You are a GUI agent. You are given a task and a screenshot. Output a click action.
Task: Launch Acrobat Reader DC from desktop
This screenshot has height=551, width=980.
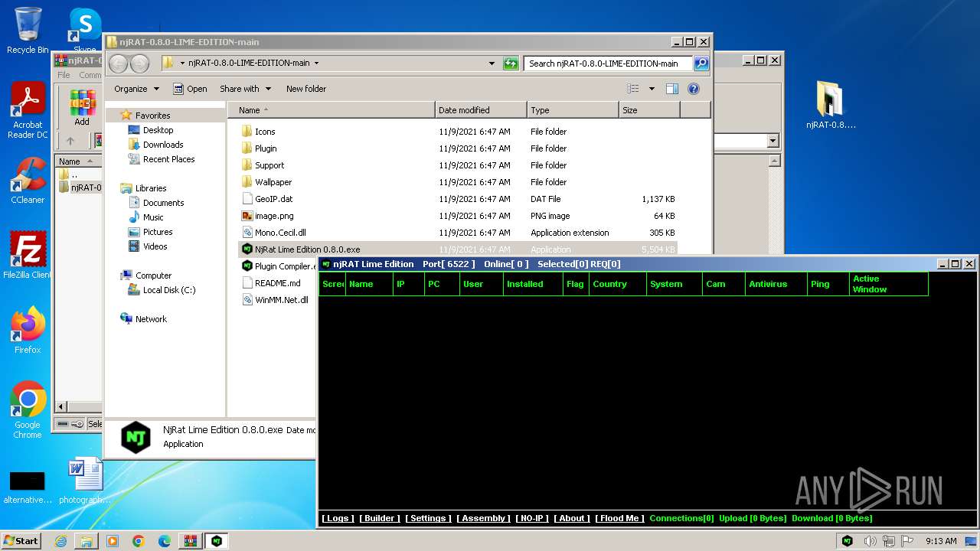tap(28, 111)
